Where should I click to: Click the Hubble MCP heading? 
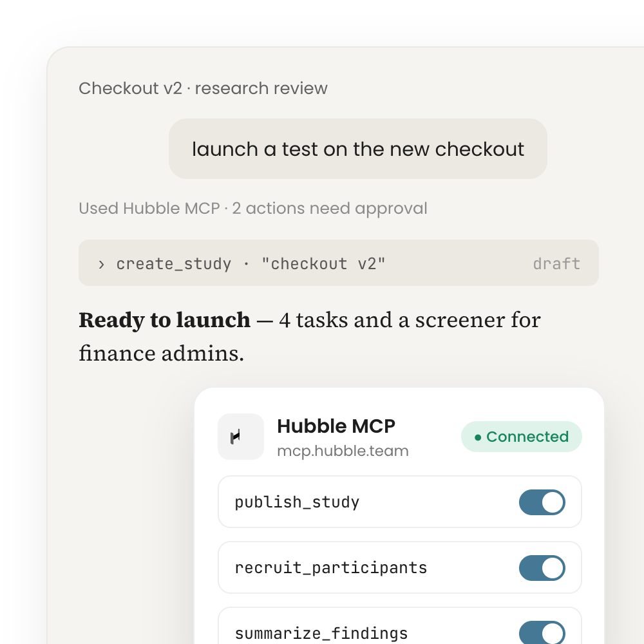tap(336, 426)
